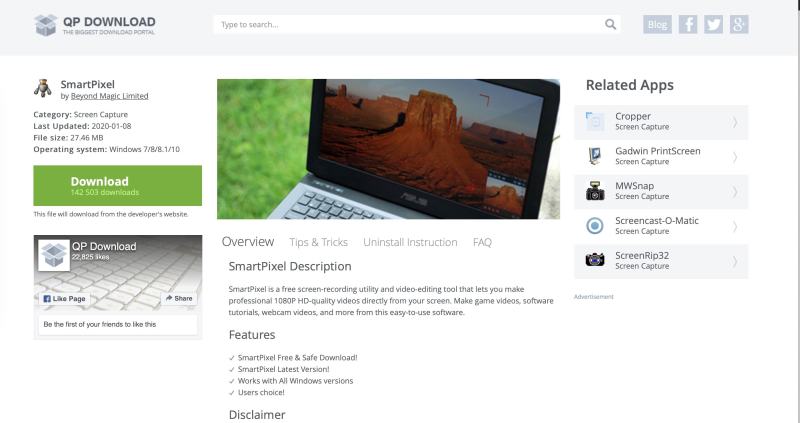Open the Twitter social icon in header

click(713, 24)
